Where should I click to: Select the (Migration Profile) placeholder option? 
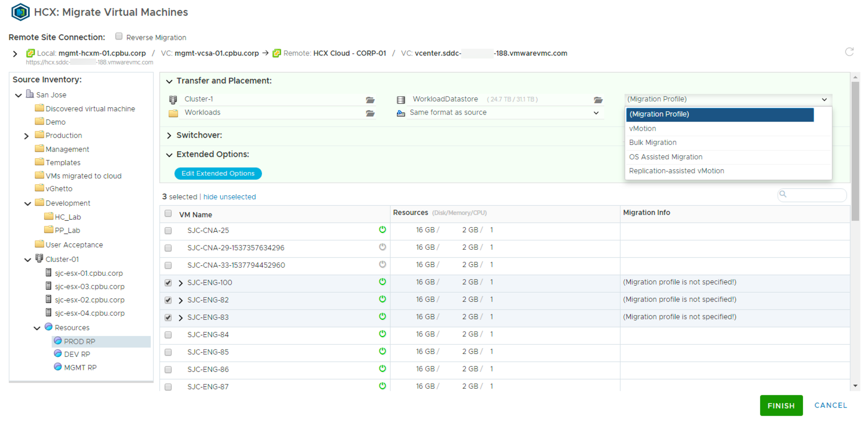[x=720, y=114]
